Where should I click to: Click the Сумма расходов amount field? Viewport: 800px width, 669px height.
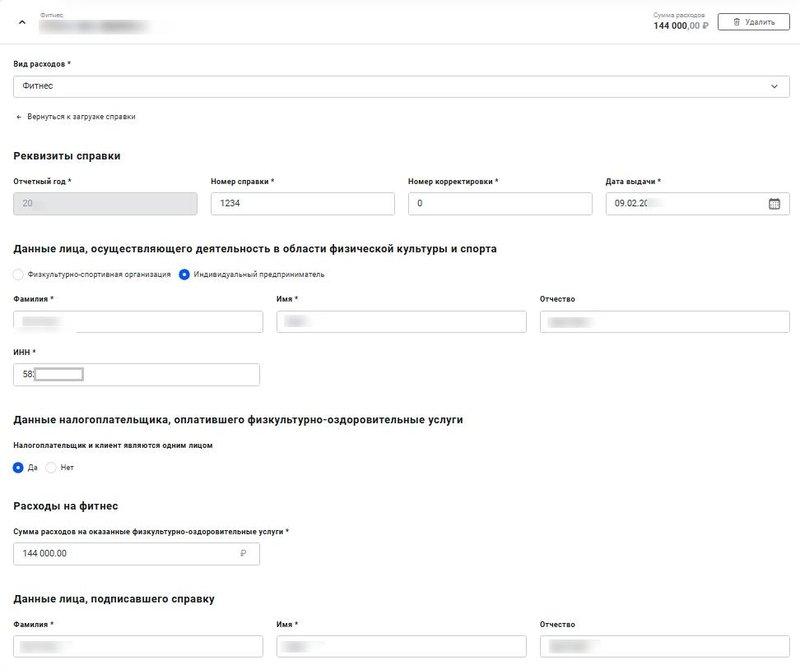click(136, 553)
